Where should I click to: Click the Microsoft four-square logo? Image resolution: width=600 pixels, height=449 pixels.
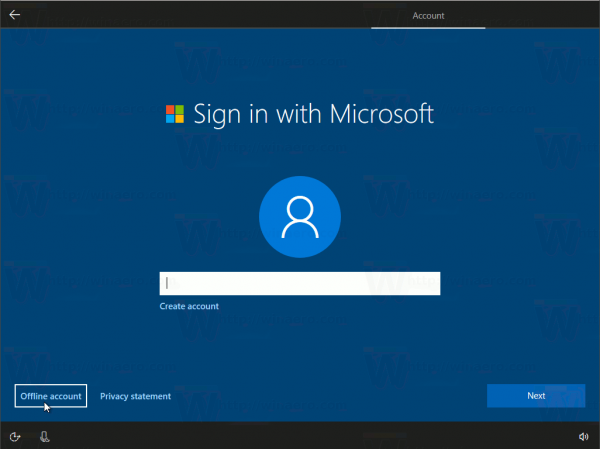pyautogui.click(x=174, y=113)
